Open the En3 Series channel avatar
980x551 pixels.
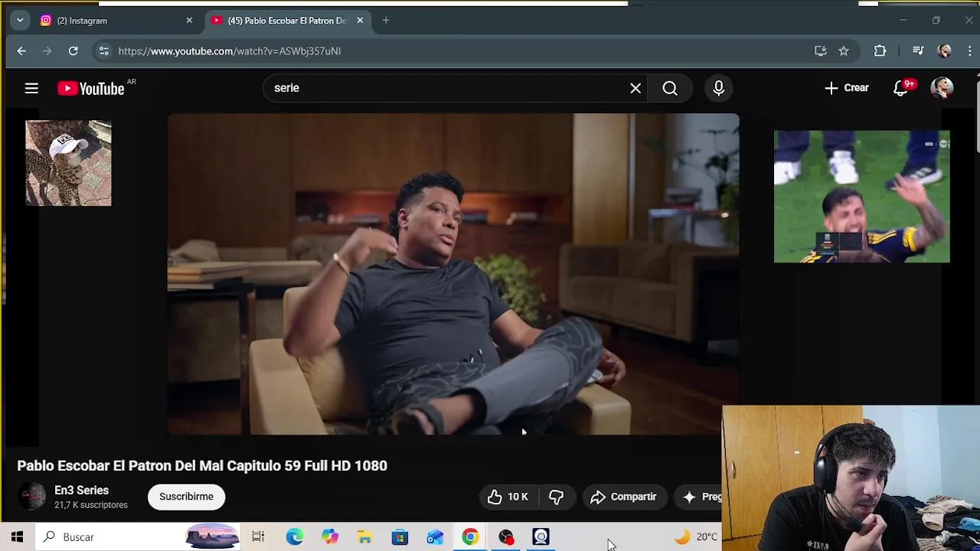coord(32,497)
